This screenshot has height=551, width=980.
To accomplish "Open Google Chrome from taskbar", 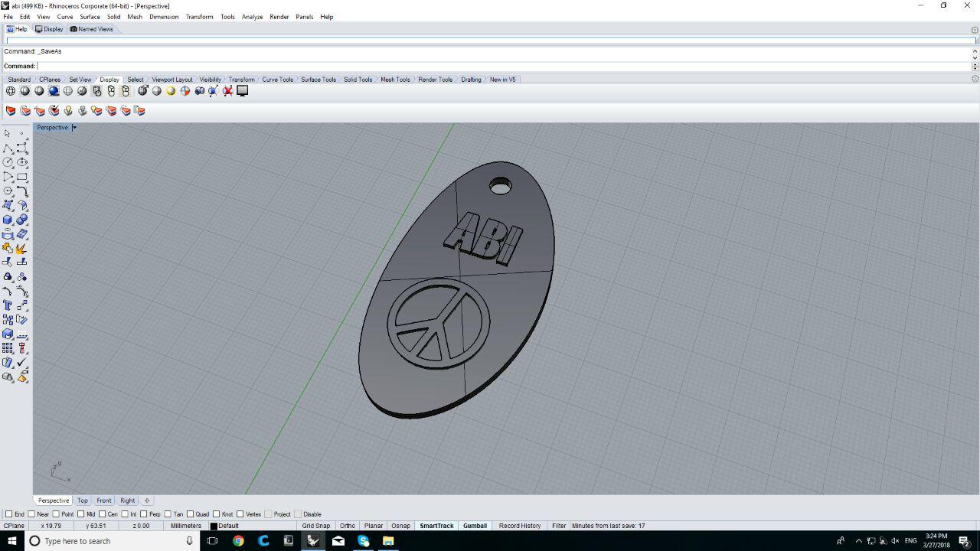I will tap(238, 541).
